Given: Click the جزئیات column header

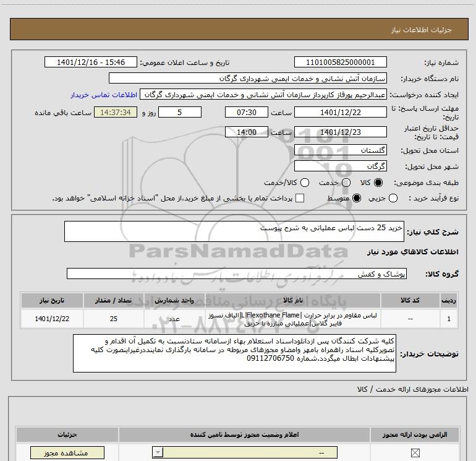Looking at the screenshot, I should click(67, 434).
